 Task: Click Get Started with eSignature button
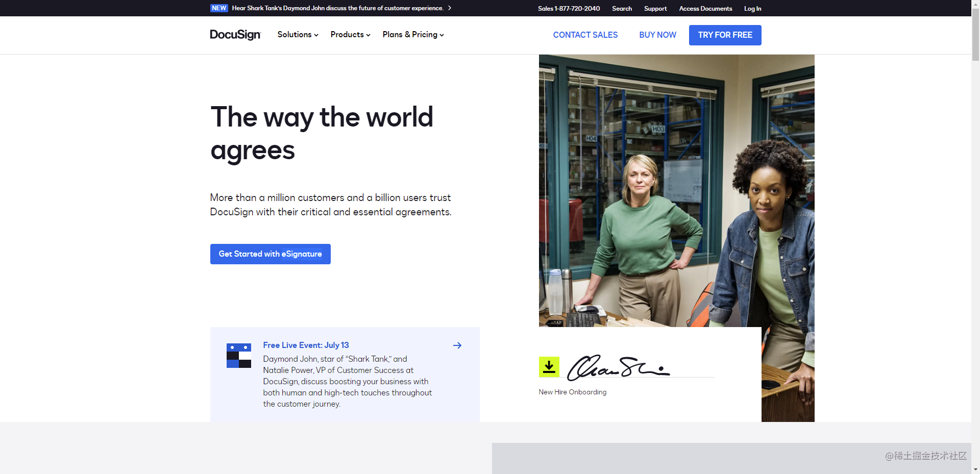[x=271, y=254]
